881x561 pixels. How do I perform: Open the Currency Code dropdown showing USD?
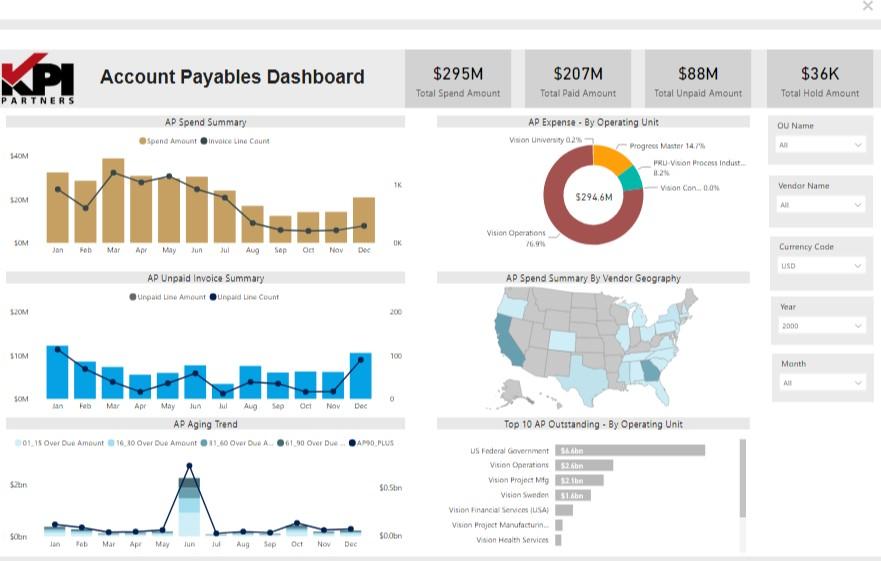pyautogui.click(x=820, y=266)
